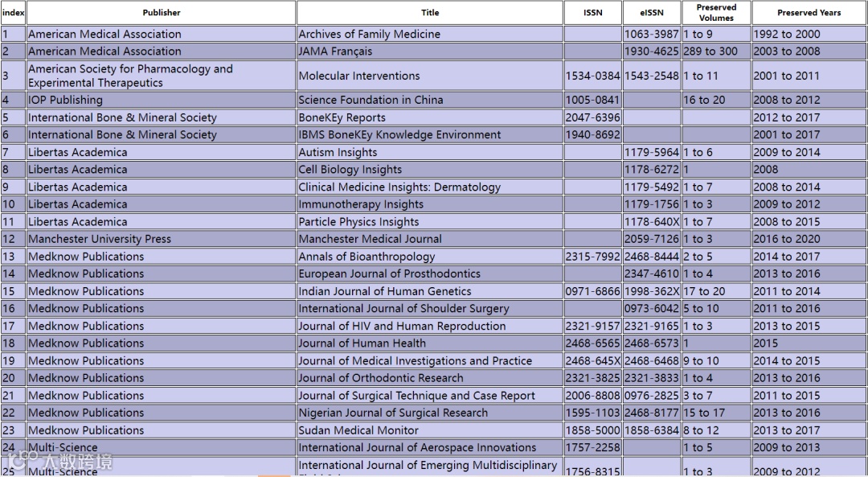Select the Autism Insights title cell
The image size is (868, 477).
click(430, 152)
